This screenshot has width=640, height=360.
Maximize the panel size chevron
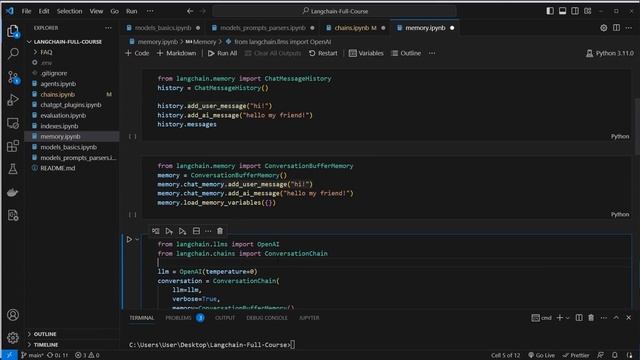tap(616, 318)
